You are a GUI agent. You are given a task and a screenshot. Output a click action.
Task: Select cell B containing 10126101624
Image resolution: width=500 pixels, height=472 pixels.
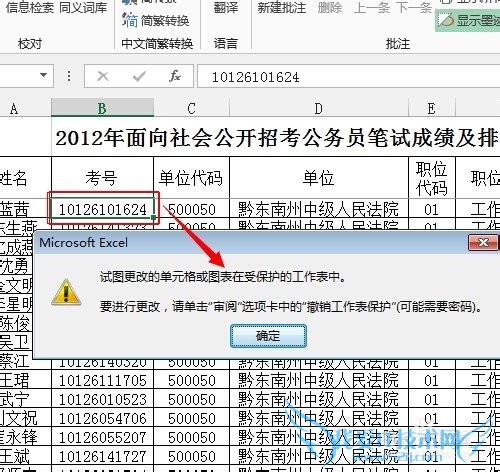(103, 209)
